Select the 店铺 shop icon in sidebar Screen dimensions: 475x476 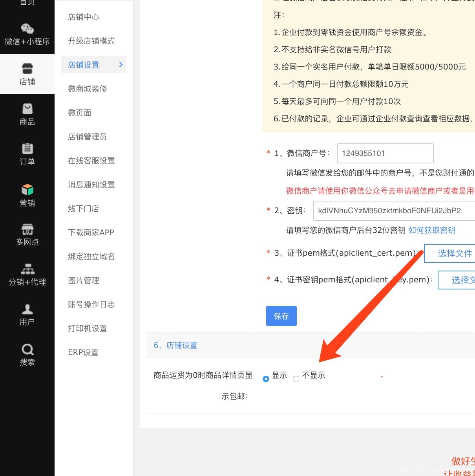click(27, 69)
